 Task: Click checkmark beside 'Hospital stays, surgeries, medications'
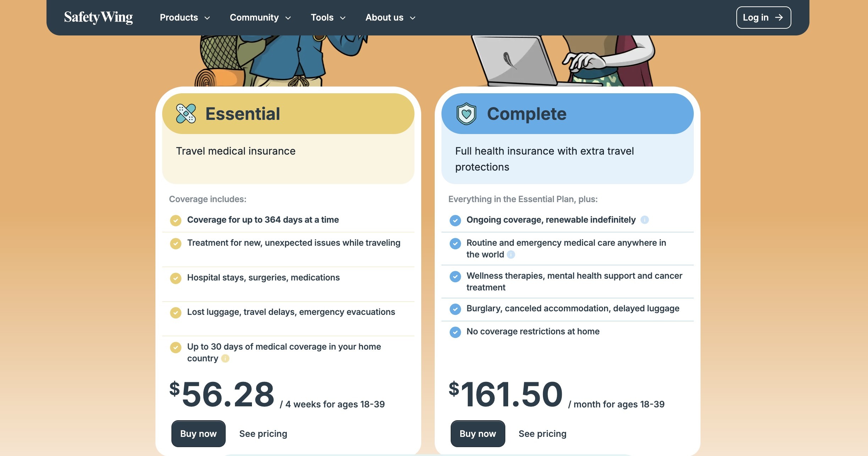tap(175, 278)
